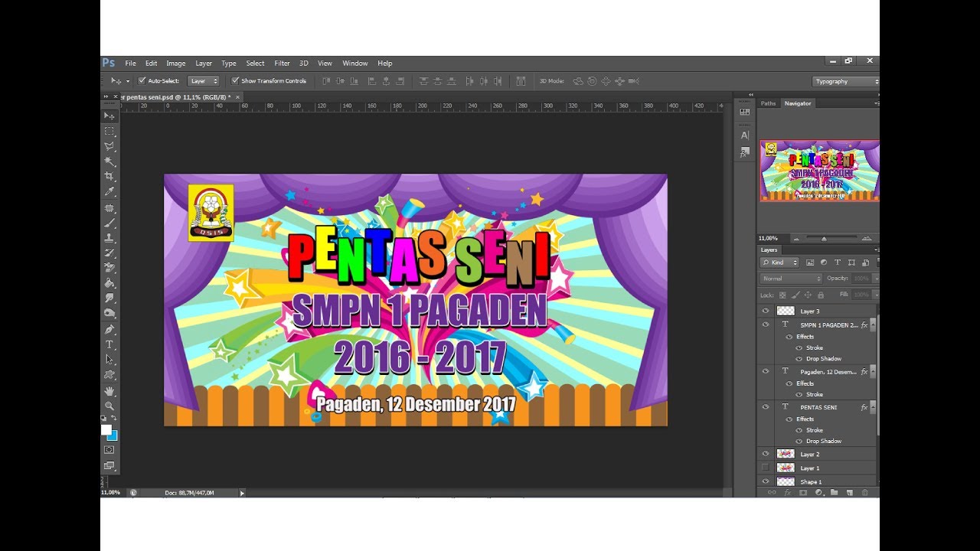
Task: Select the Sponge tool
Action: (x=109, y=314)
